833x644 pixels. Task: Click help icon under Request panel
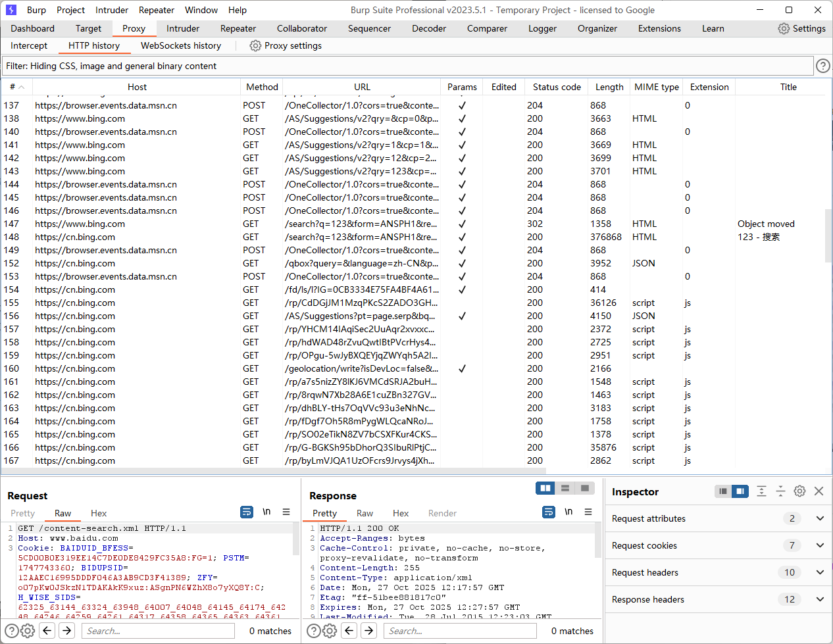(12, 631)
